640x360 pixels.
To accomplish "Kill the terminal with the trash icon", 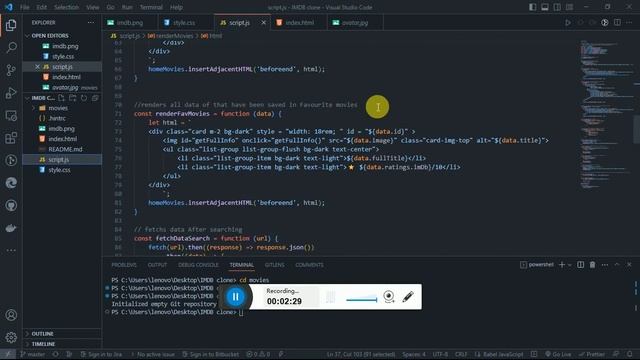I will coord(592,265).
